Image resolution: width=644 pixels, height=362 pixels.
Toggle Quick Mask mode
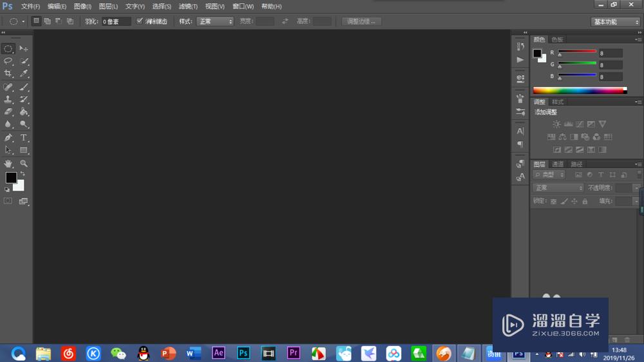click(x=8, y=201)
